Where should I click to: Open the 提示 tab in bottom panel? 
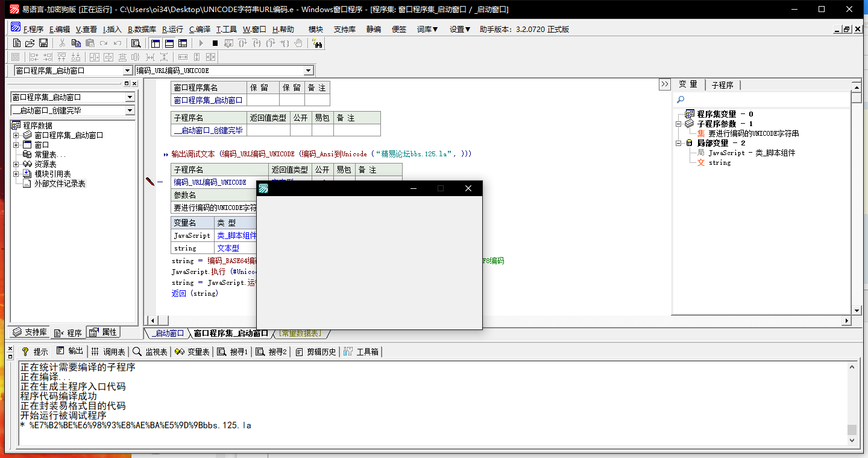tap(35, 352)
